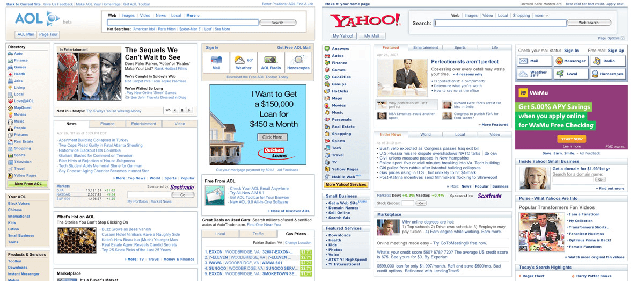Switch to Yahoo World news tab

pos(426,135)
